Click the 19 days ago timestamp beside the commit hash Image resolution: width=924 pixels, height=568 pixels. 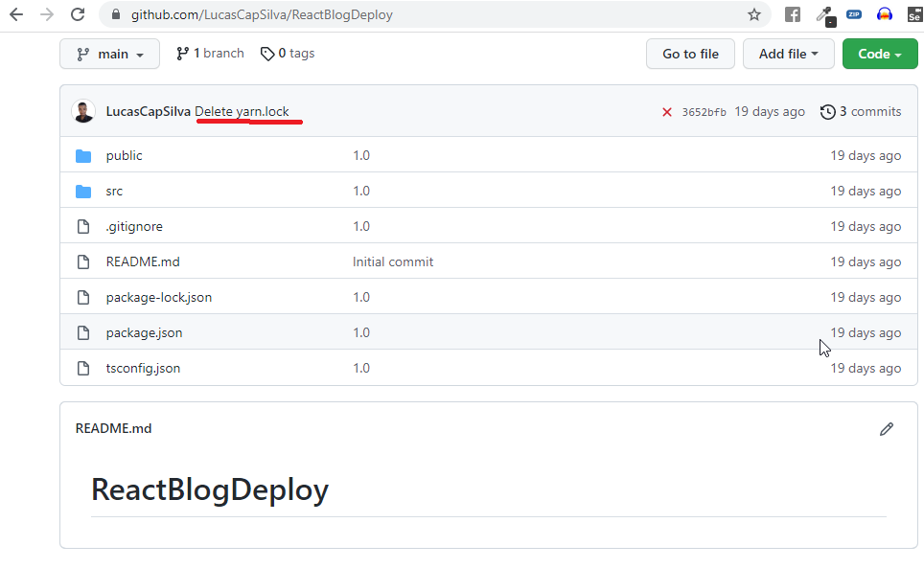(x=770, y=111)
